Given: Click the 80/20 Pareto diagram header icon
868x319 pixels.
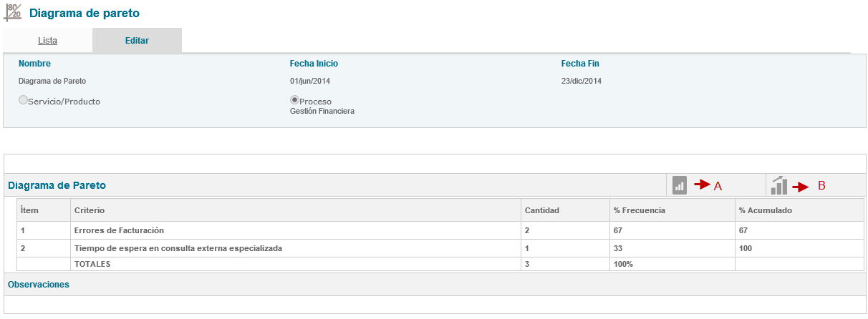Looking at the screenshot, I should click(12, 13).
